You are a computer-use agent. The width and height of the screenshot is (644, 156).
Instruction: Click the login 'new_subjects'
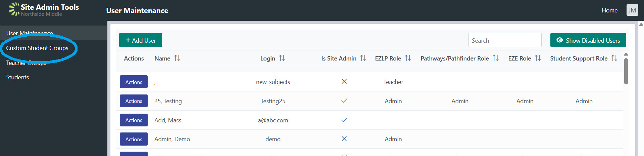[x=273, y=82]
